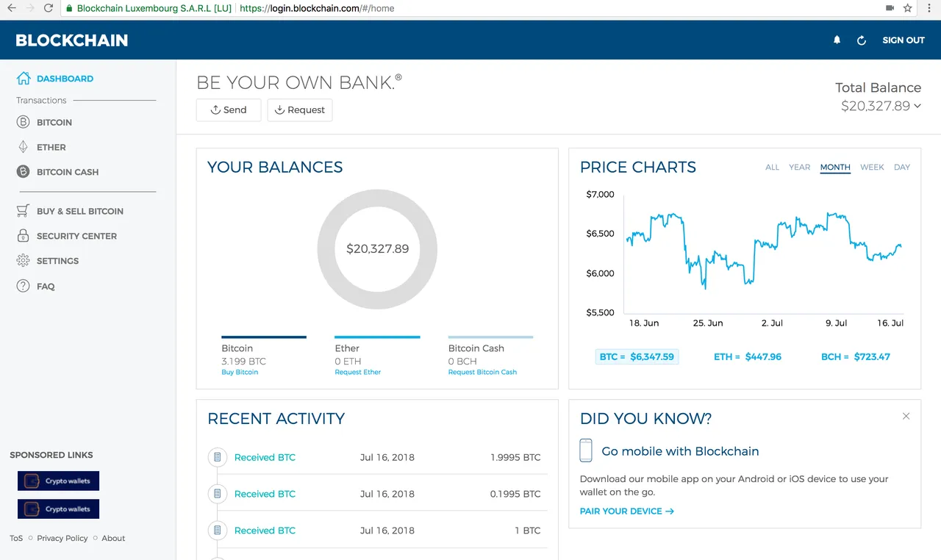This screenshot has width=941, height=560.
Task: Open the FAQ page
Action: pos(46,287)
